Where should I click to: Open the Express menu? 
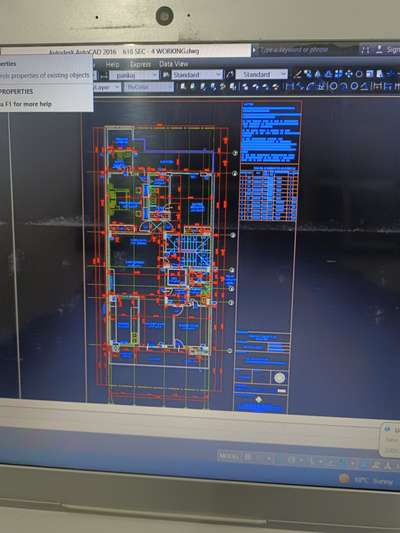pyautogui.click(x=140, y=64)
